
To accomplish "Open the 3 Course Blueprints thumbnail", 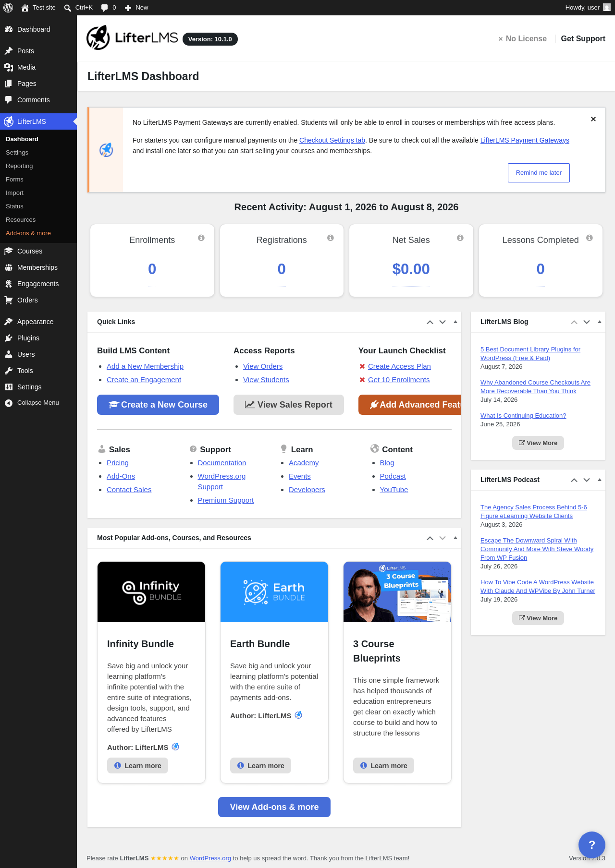I will pyautogui.click(x=397, y=592).
